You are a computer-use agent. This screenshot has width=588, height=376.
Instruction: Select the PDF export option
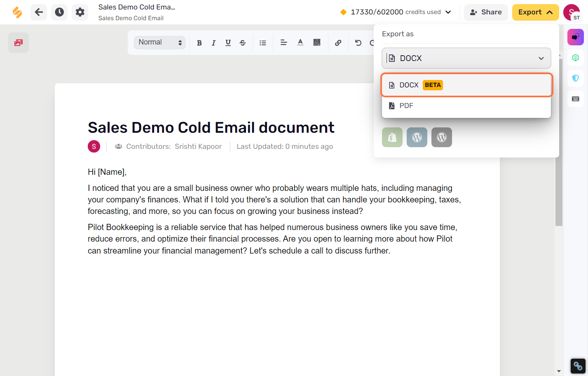[x=466, y=106]
